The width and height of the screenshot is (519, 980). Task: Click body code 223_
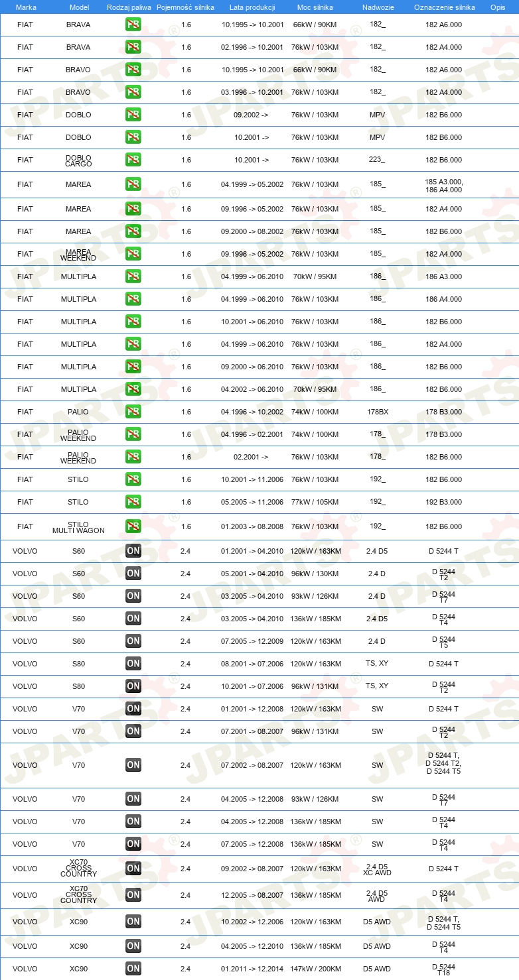click(378, 160)
